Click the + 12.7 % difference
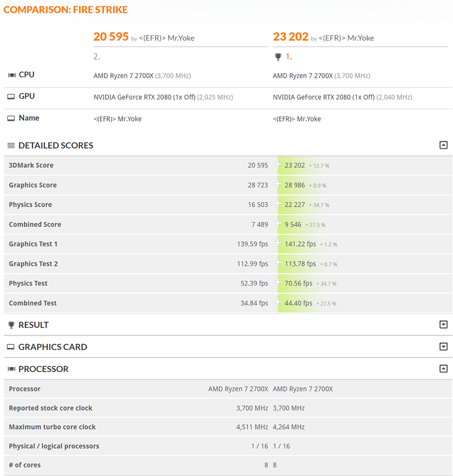Viewport: 453px width, 476px height. pyautogui.click(x=319, y=166)
